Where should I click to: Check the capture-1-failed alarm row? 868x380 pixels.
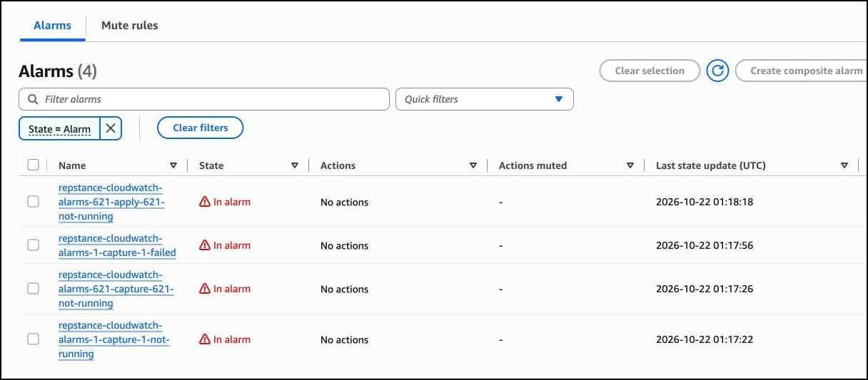(33, 245)
